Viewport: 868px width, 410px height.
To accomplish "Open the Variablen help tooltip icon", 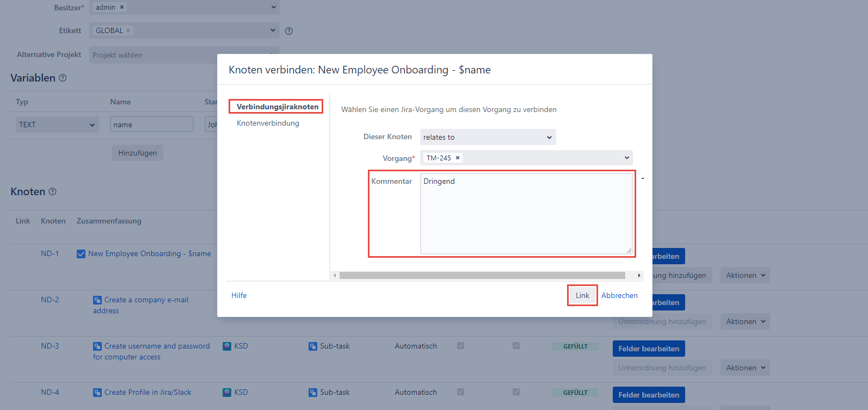I will (63, 78).
